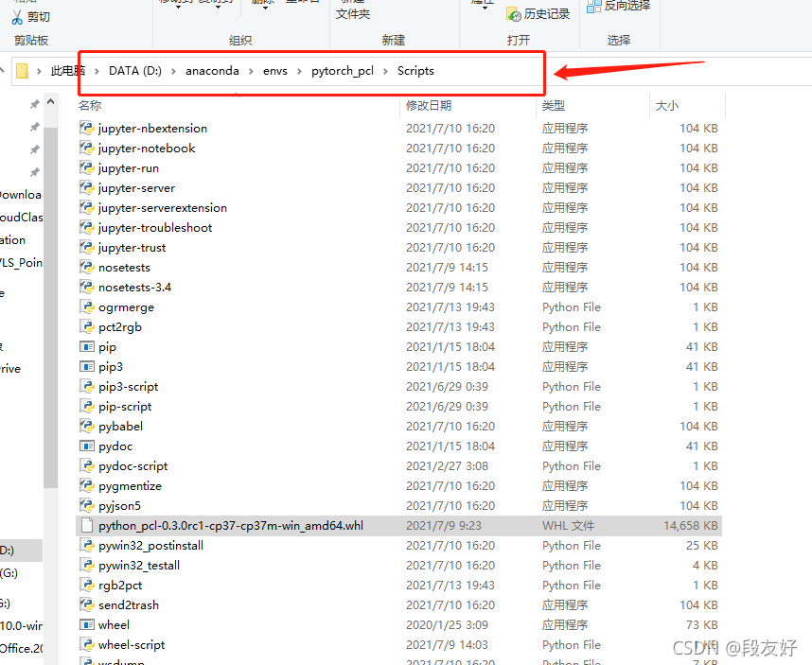Open the anaconda folder from the breadcrumb
The image size is (812, 665).
[x=211, y=70]
